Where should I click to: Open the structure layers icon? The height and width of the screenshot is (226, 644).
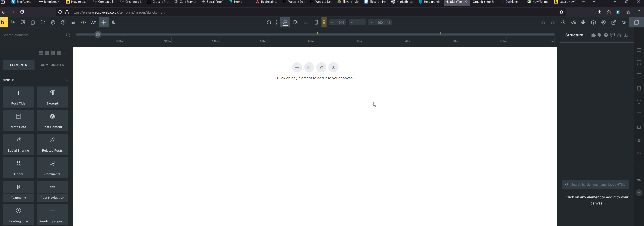pos(594,23)
